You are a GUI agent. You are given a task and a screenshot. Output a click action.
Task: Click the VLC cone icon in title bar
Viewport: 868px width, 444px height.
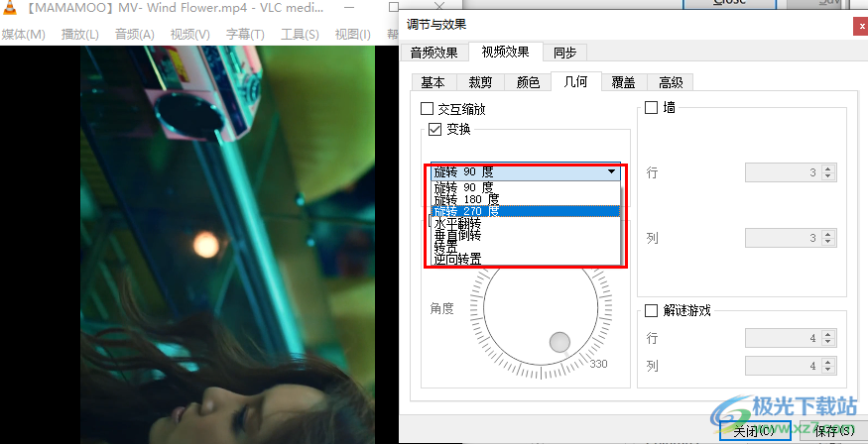tap(7, 7)
